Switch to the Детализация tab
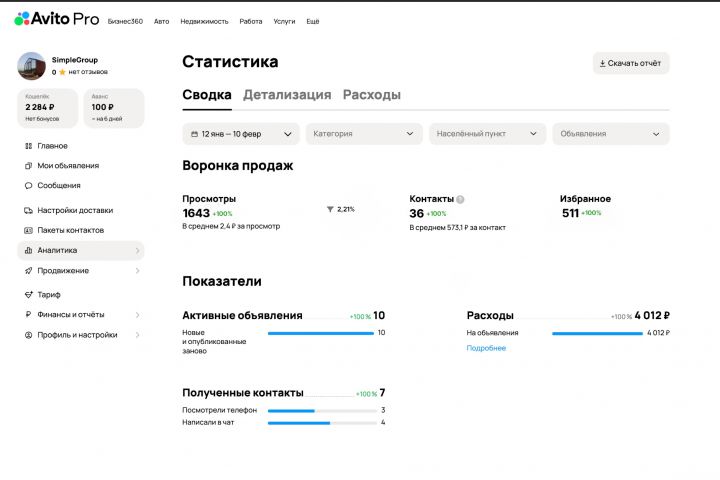Viewport: 720px width, 480px height. pyautogui.click(x=287, y=95)
